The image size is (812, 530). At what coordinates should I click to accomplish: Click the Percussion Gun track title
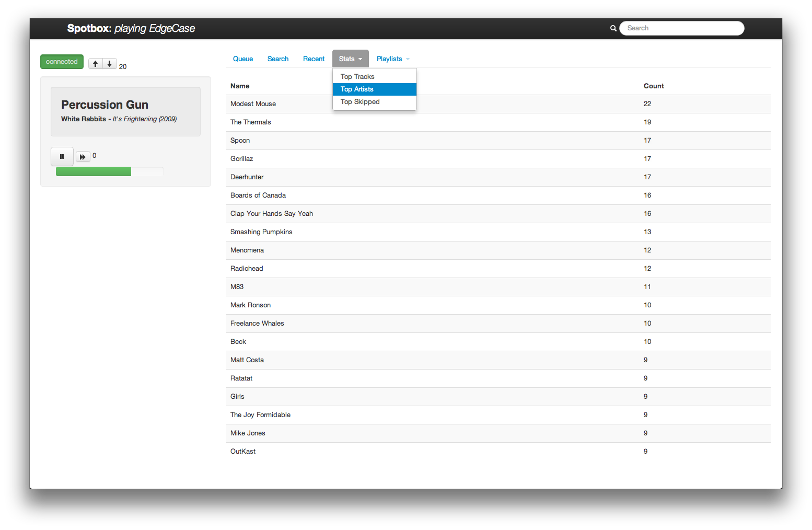pyautogui.click(x=105, y=105)
